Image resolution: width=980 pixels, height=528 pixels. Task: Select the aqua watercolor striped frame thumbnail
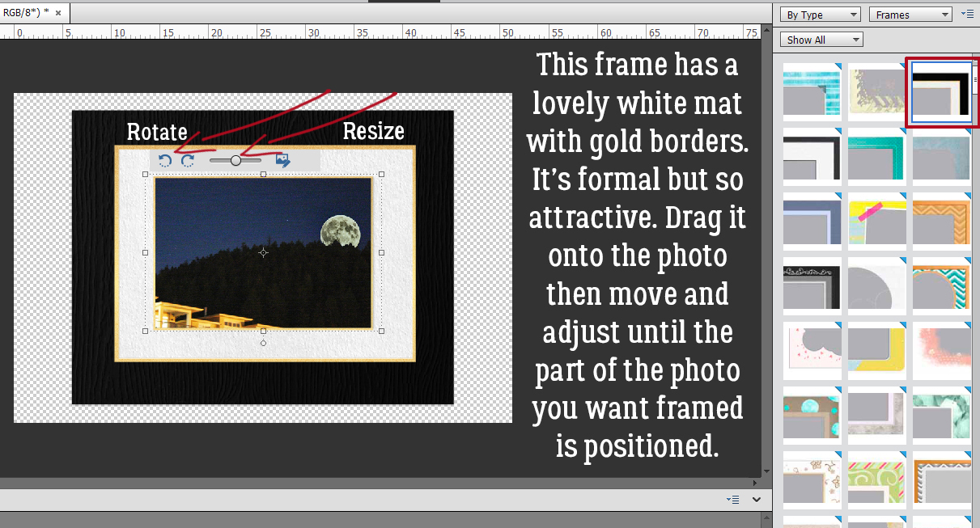(812, 92)
